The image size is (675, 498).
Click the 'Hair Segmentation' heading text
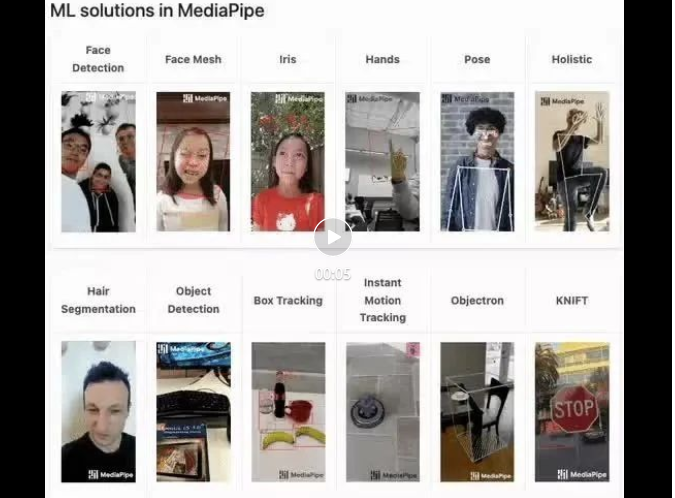pyautogui.click(x=98, y=300)
